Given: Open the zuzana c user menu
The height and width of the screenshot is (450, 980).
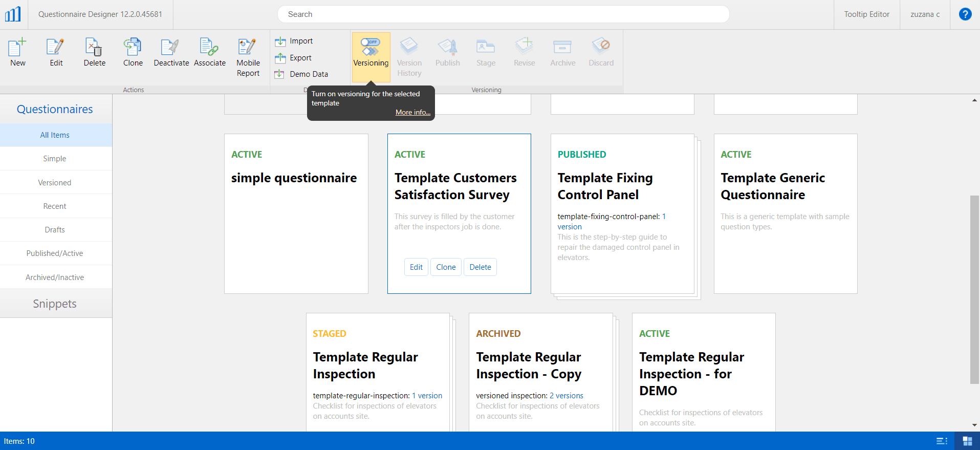Looking at the screenshot, I should (x=925, y=14).
